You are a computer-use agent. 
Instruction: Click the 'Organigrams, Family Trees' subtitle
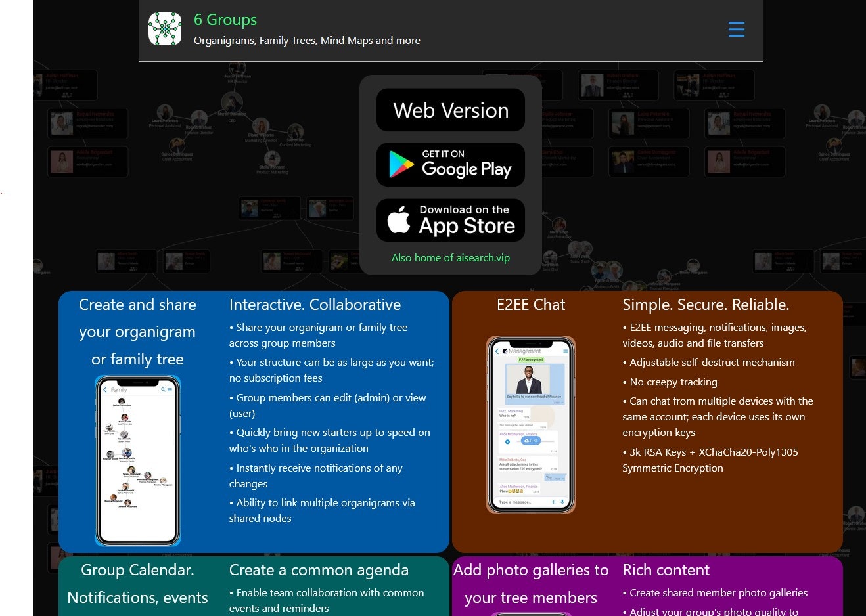pyautogui.click(x=307, y=41)
